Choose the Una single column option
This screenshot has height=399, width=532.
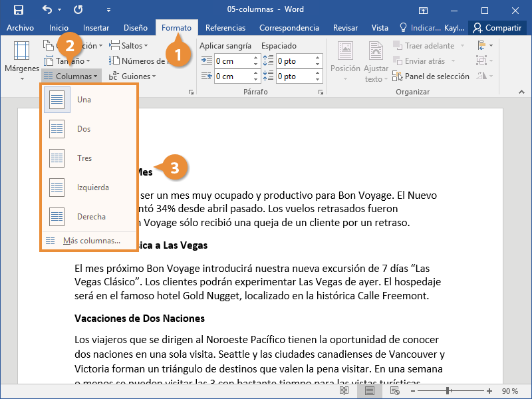point(89,100)
